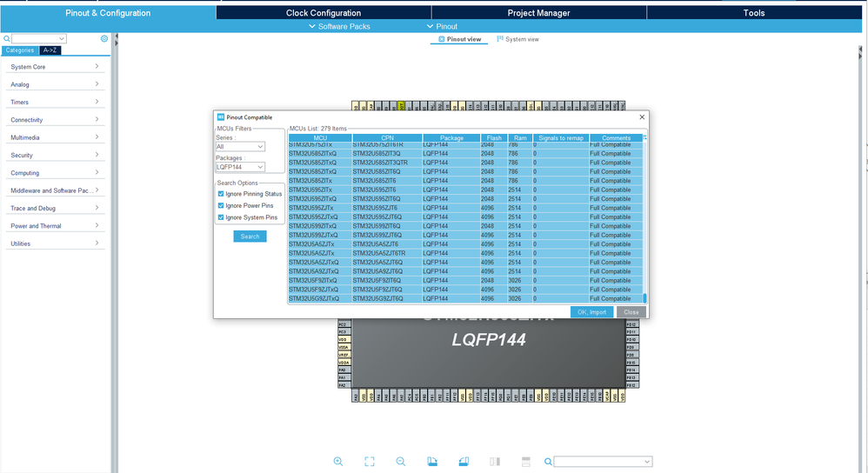Image resolution: width=868 pixels, height=473 pixels.
Task: Sort list by Package column header
Action: coord(451,137)
